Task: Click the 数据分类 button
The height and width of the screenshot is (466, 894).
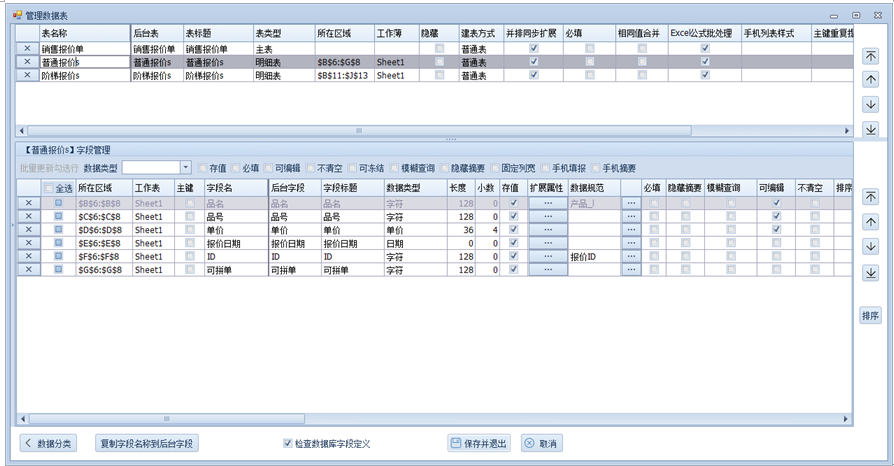Action: pos(47,443)
